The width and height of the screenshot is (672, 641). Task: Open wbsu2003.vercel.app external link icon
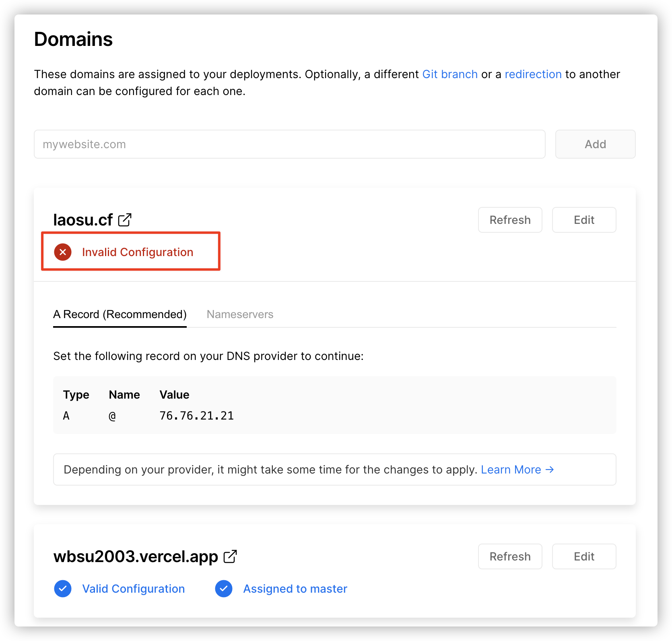tap(230, 556)
